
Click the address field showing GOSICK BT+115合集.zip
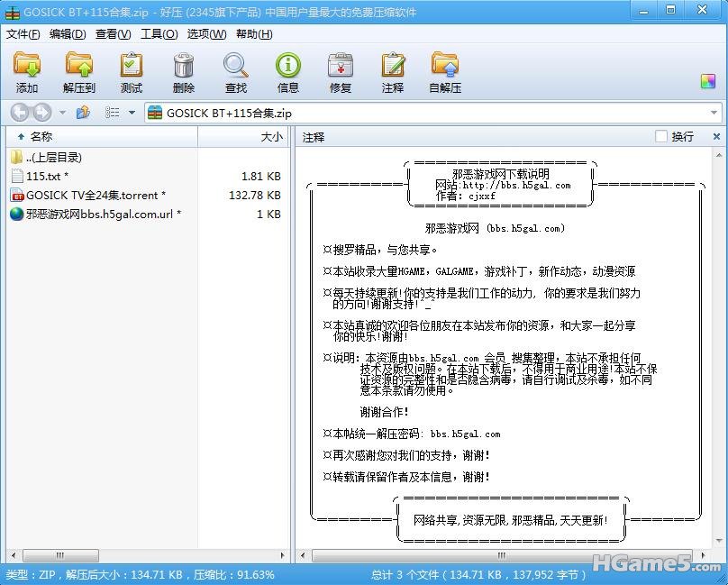click(432, 113)
